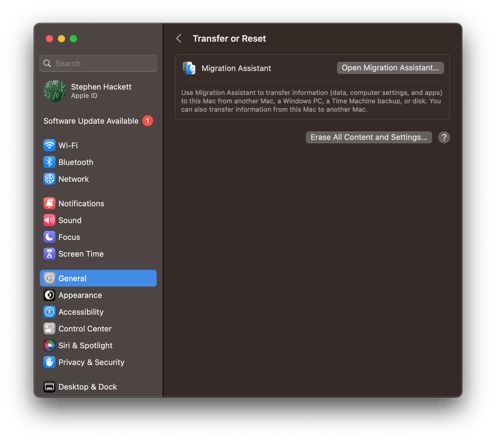Select Screen Time label

81,254
